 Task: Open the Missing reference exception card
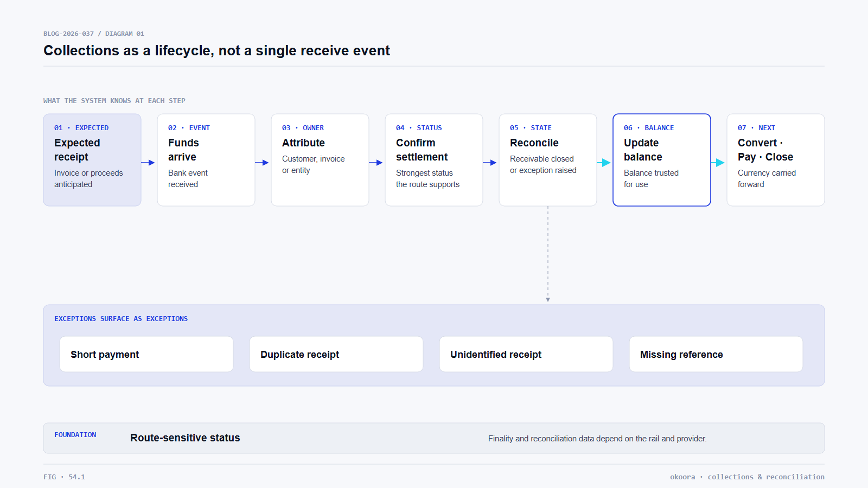(716, 354)
